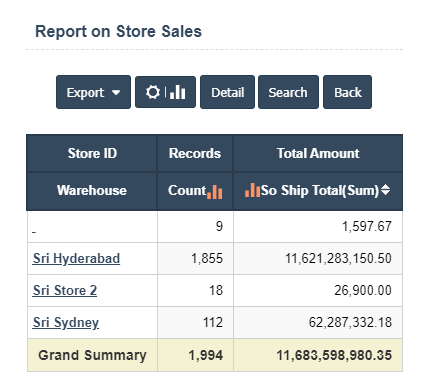
Task: Click the So Ship Total(Sum) column header
Action: (318, 191)
